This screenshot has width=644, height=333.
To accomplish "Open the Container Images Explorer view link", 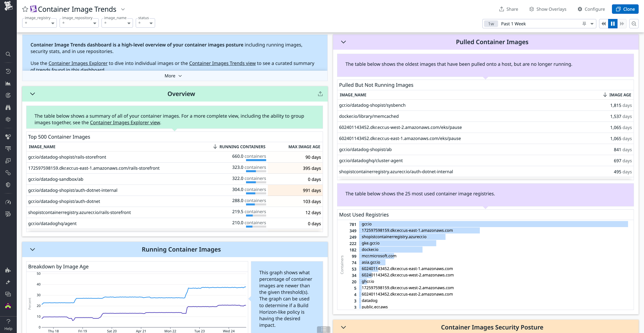I will pyautogui.click(x=125, y=122).
